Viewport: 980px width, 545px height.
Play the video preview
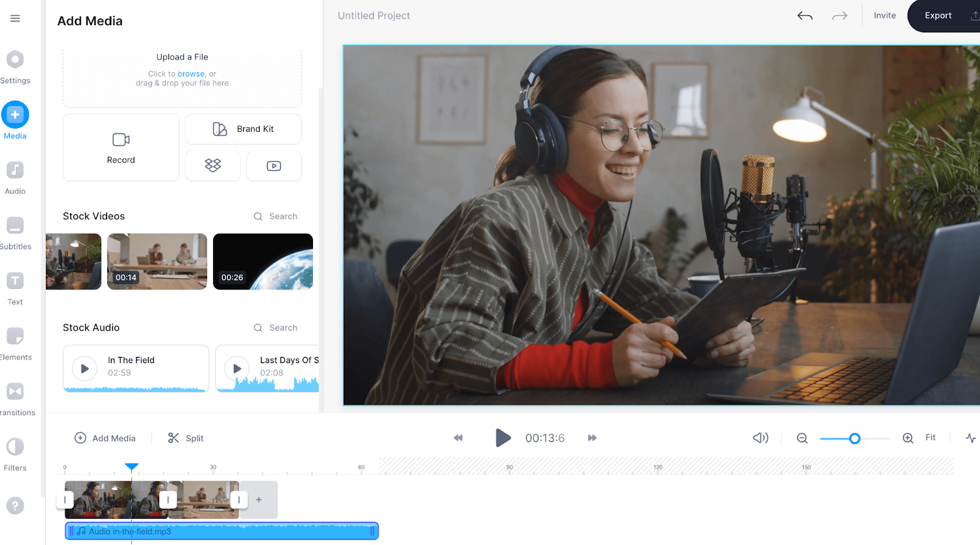click(503, 438)
